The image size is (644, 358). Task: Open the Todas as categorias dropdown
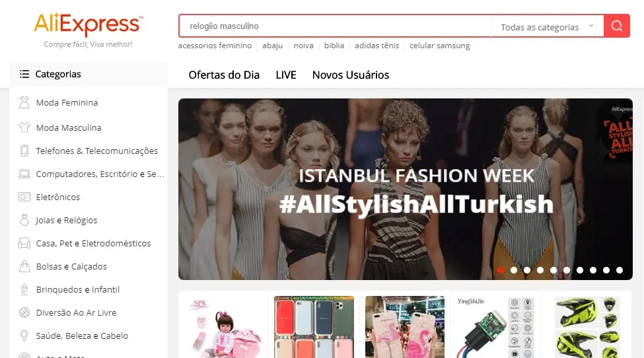547,27
